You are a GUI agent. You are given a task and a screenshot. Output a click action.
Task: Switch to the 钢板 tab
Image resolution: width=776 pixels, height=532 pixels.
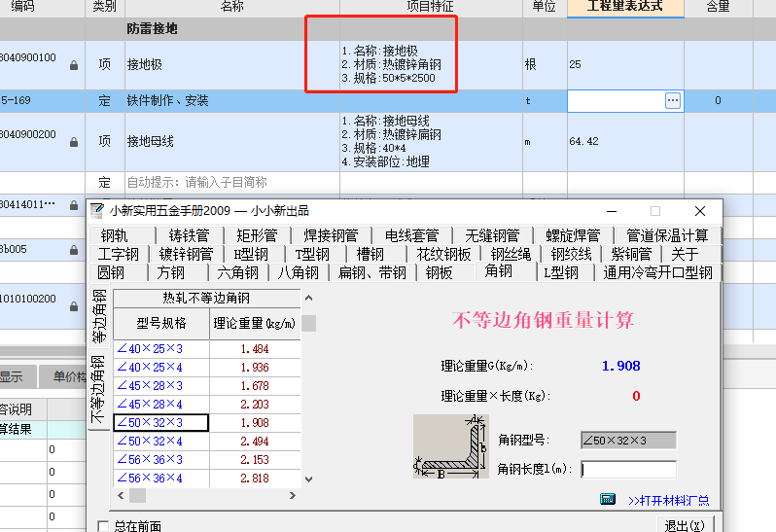tap(439, 272)
